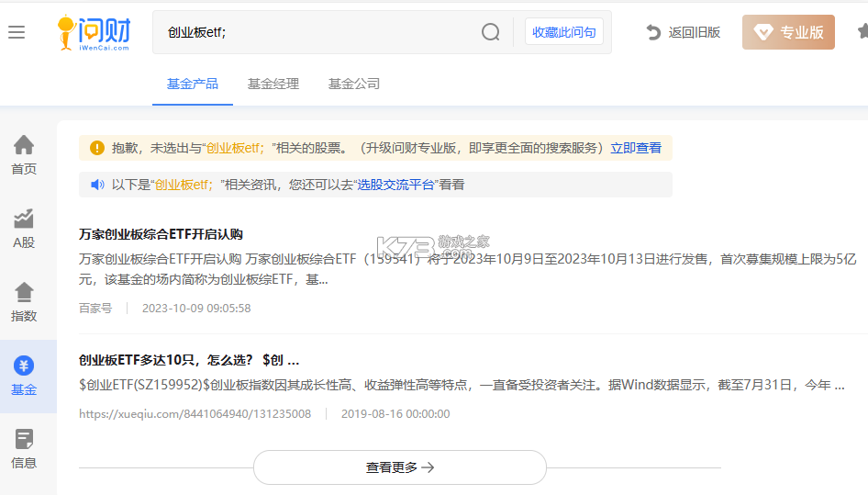
Task: Open the hamburger menu icon
Action: pyautogui.click(x=17, y=32)
